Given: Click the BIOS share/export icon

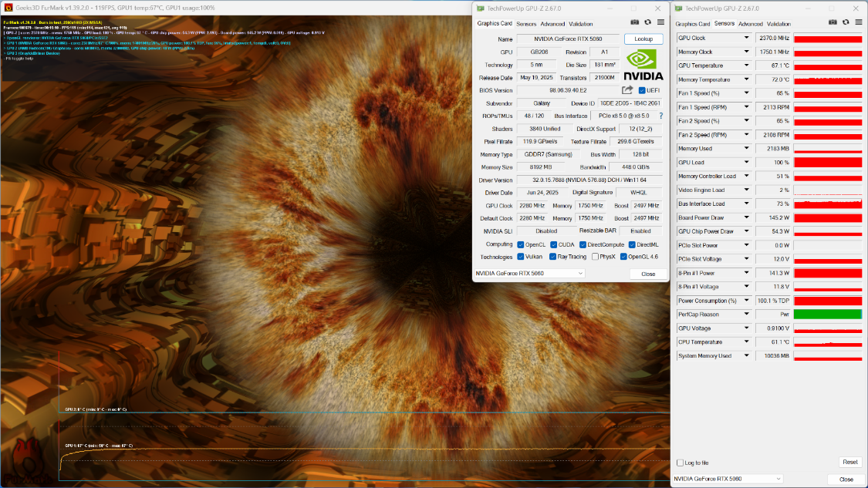Looking at the screenshot, I should pyautogui.click(x=627, y=90).
